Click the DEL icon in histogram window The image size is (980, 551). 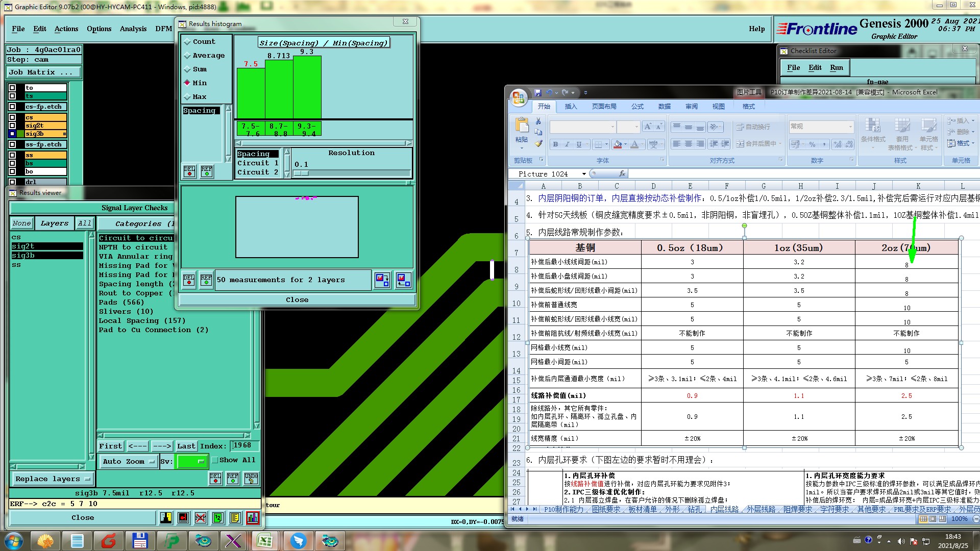[189, 171]
